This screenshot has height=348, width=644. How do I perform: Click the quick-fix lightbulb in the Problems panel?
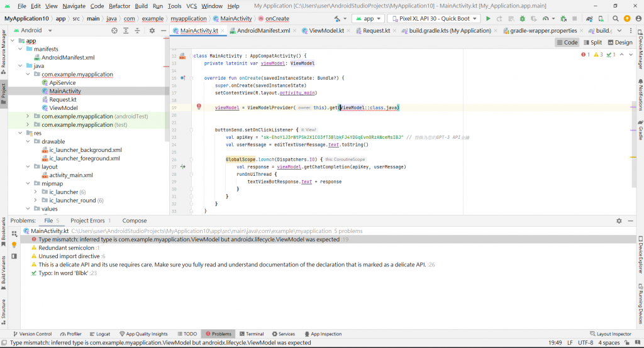(14, 244)
